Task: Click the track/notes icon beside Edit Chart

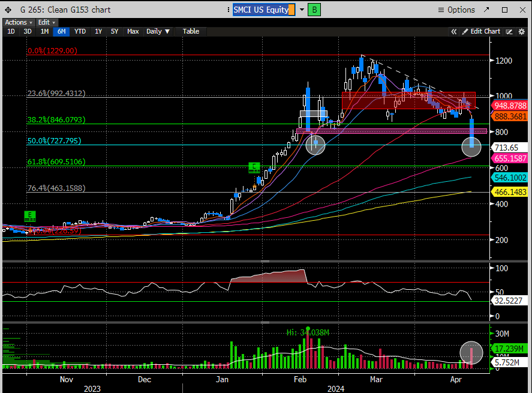Action: click(x=510, y=31)
